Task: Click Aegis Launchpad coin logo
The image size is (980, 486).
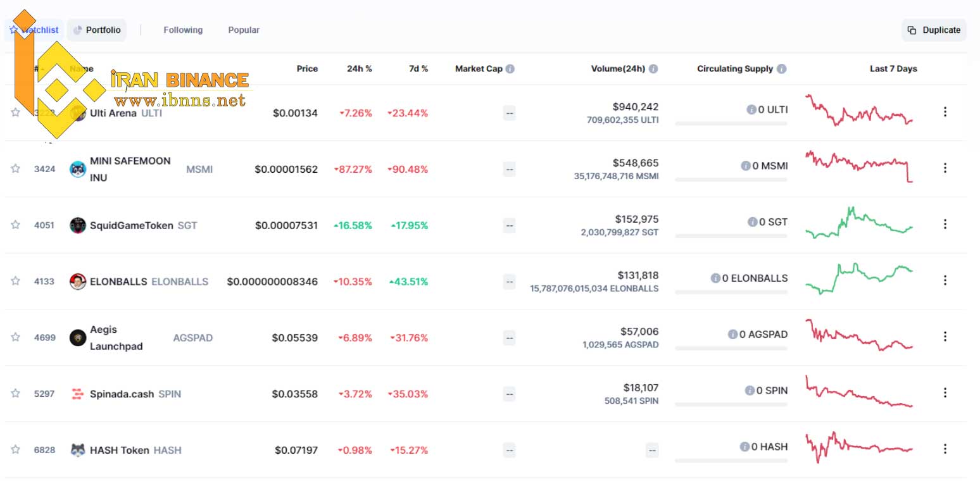Action: coord(78,338)
